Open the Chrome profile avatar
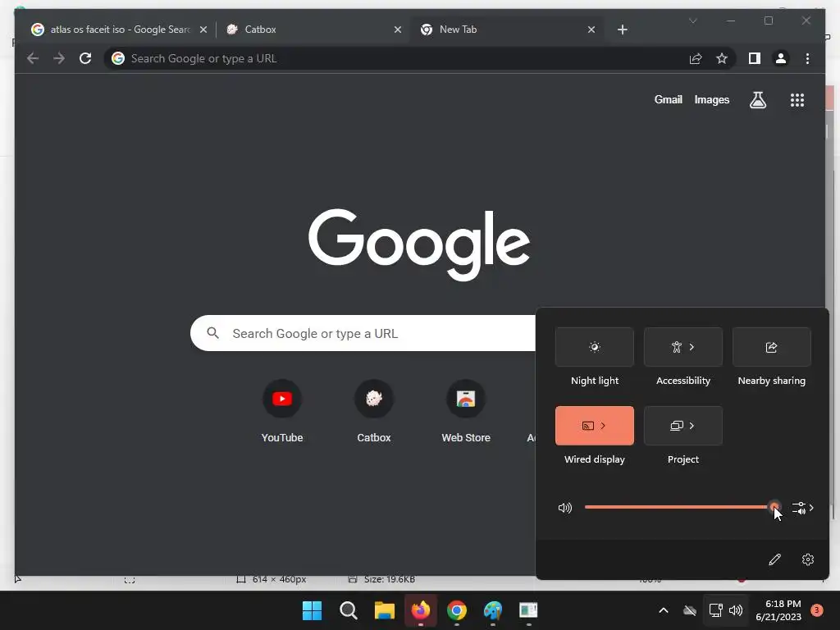 point(781,58)
